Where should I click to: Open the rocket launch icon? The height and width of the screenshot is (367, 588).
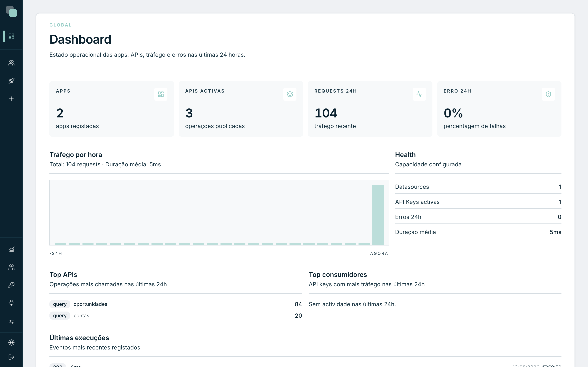[11, 81]
